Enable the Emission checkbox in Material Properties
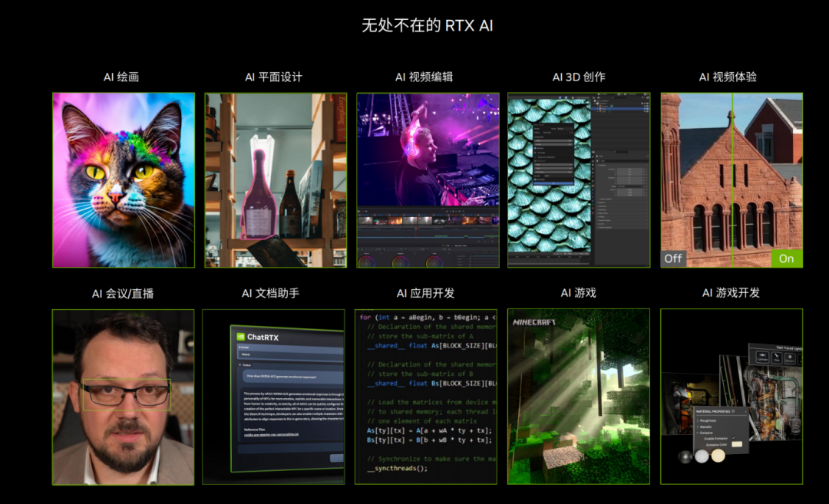The height and width of the screenshot is (504, 829). (x=733, y=438)
